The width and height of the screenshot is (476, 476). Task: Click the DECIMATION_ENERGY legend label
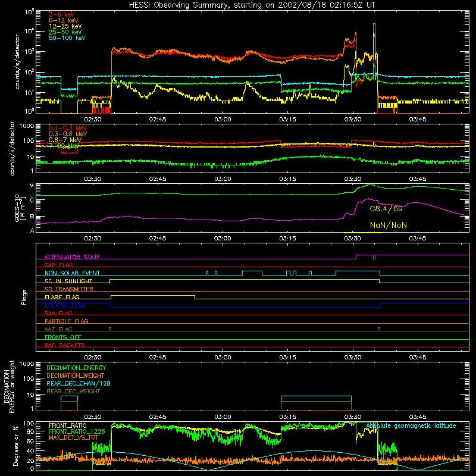coord(76,368)
